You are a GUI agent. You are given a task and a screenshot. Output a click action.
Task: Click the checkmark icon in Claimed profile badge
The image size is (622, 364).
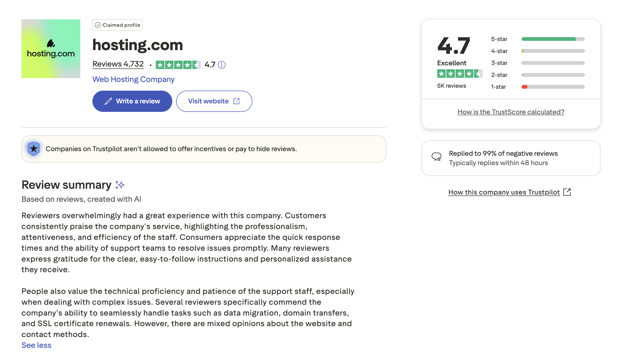coord(98,25)
